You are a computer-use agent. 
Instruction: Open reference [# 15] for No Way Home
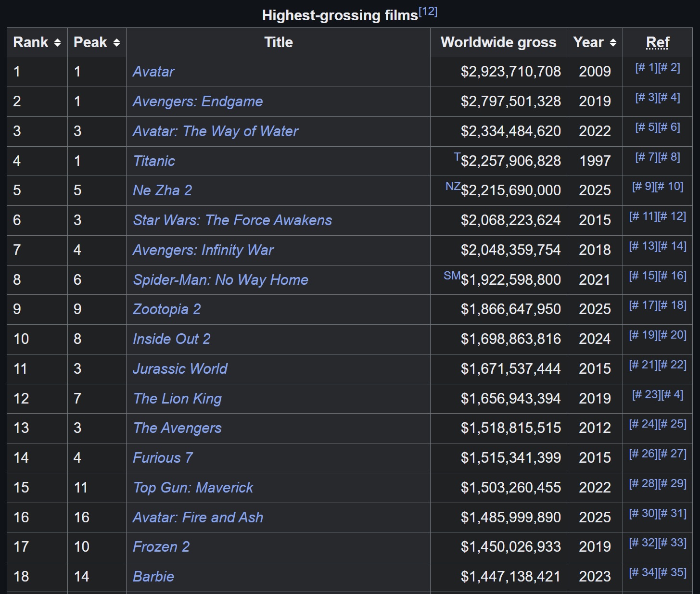[643, 276]
